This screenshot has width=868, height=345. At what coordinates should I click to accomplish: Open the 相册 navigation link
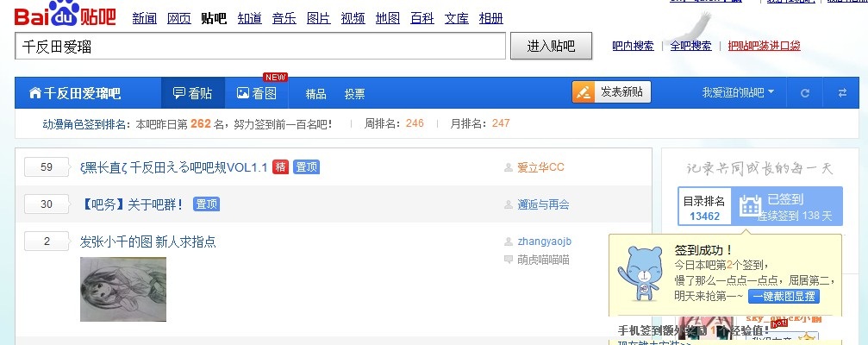point(491,18)
